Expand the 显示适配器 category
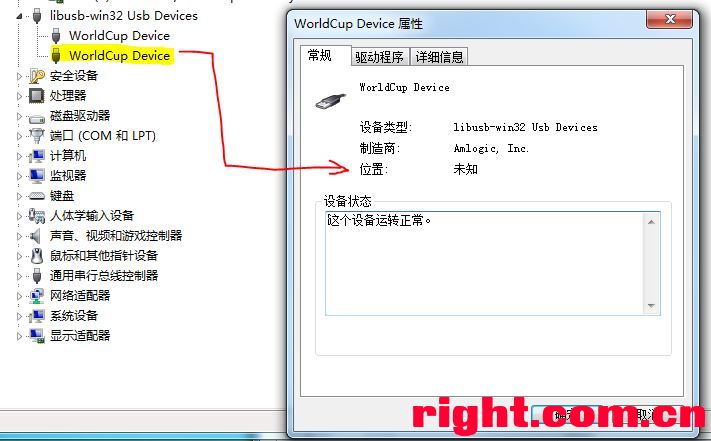The width and height of the screenshot is (711, 441). tap(19, 336)
